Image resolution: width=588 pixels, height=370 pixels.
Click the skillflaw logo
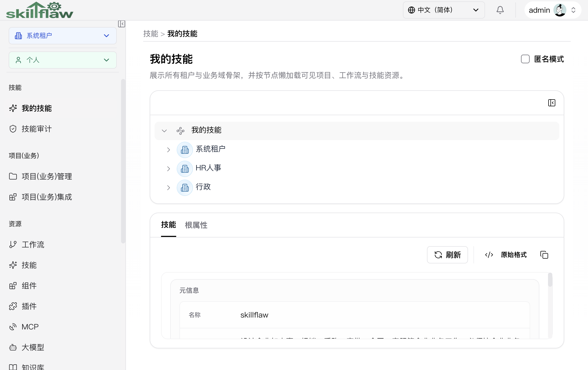pyautogui.click(x=39, y=10)
